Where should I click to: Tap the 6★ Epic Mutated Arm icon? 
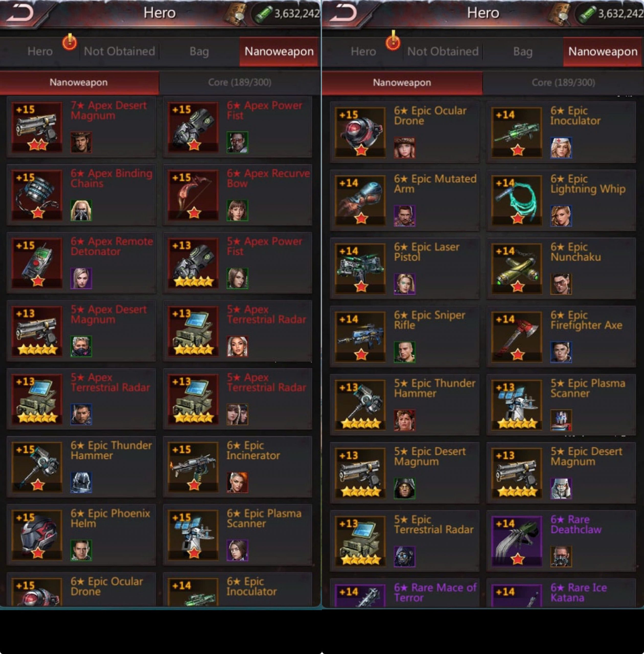[361, 200]
